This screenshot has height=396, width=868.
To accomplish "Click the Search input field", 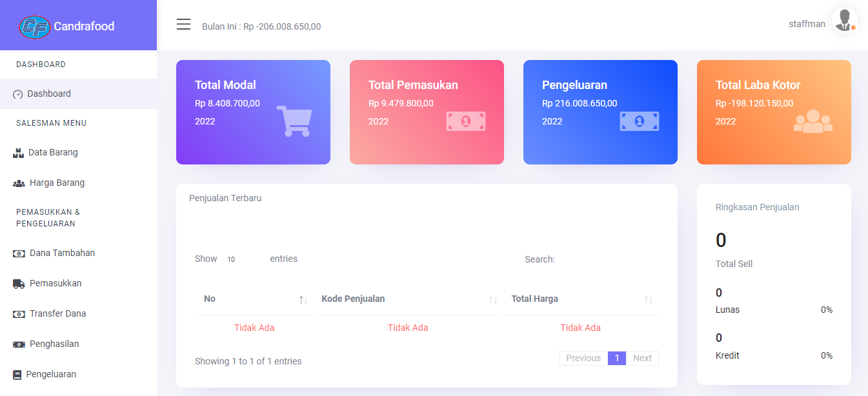I will click(x=607, y=259).
